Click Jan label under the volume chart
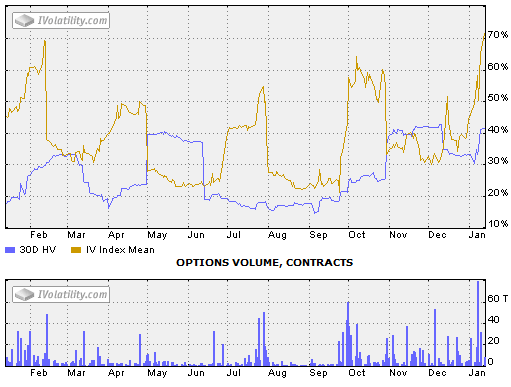This screenshot has height=387, width=511. pos(477,373)
